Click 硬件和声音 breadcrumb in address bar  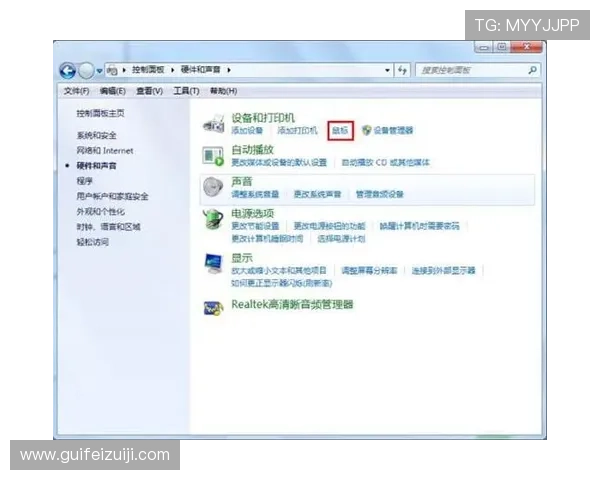coord(201,70)
